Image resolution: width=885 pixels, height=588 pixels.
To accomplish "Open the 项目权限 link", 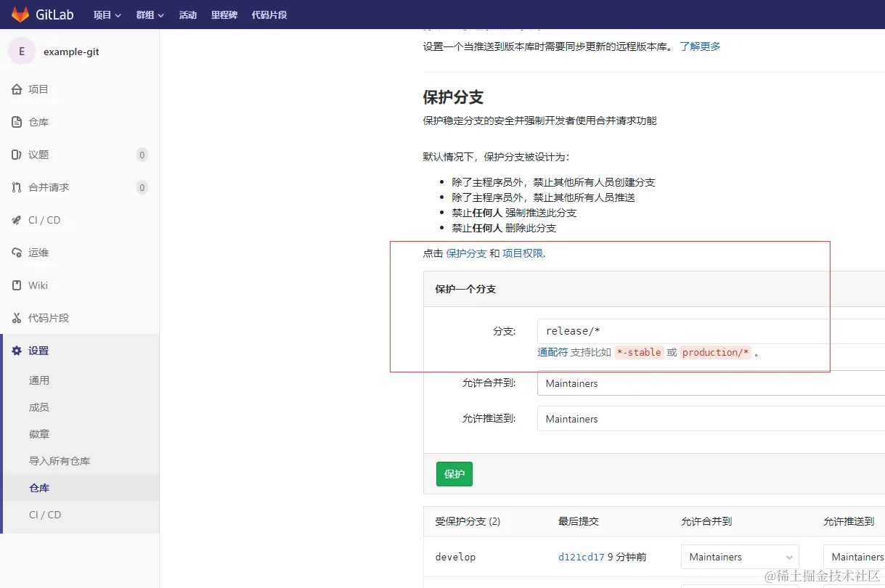I will point(523,253).
